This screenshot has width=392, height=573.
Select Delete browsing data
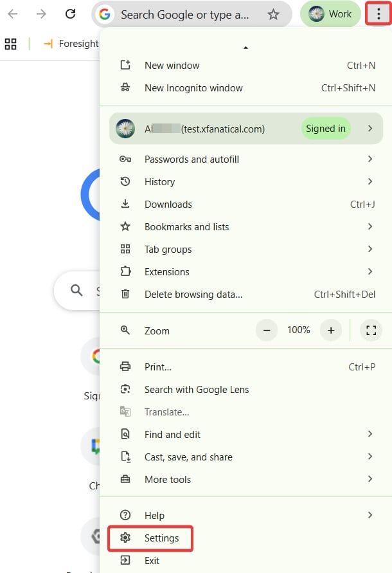point(193,295)
